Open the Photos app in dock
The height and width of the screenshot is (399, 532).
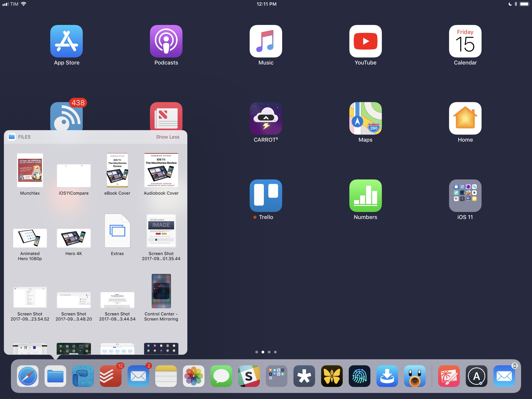[x=194, y=376]
